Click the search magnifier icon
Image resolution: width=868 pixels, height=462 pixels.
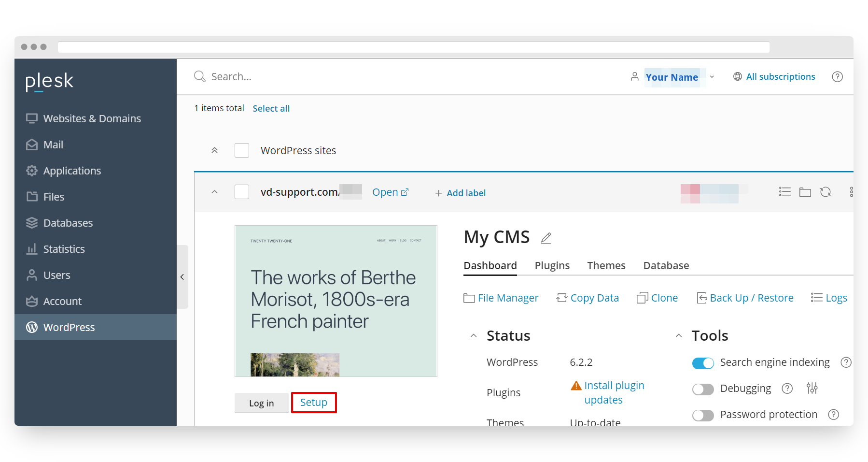pyautogui.click(x=199, y=76)
